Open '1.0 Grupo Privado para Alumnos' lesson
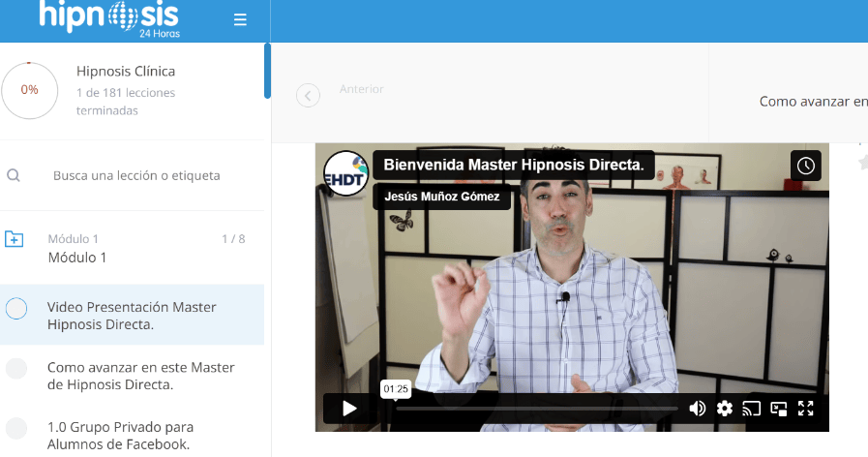Image resolution: width=868 pixels, height=457 pixels. click(x=121, y=435)
